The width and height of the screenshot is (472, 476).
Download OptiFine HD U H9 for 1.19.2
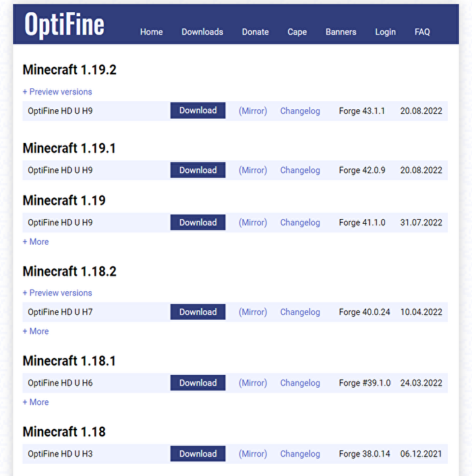[x=198, y=111]
